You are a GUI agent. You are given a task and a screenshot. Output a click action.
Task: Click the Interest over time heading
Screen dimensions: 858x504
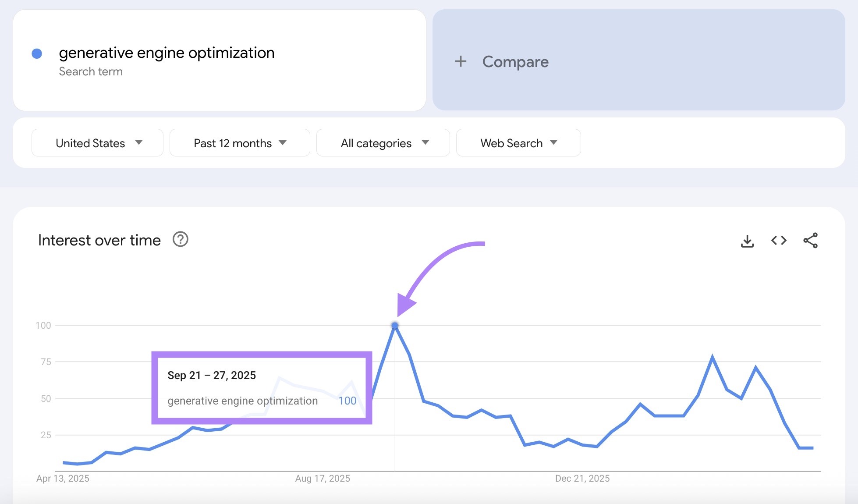pos(99,240)
